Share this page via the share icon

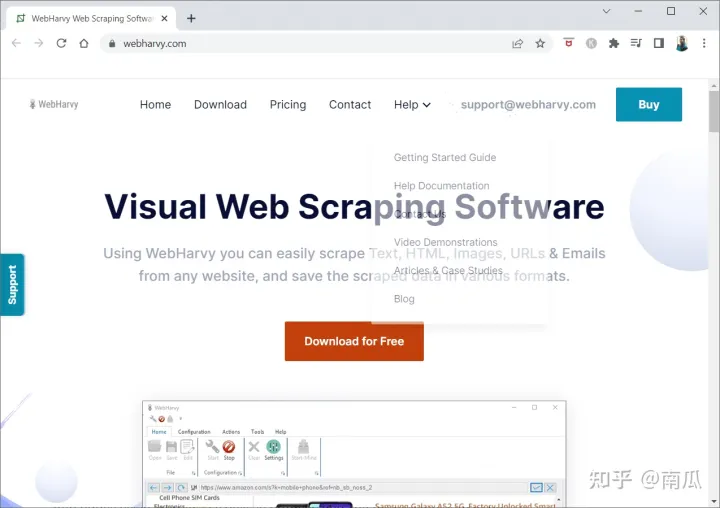pos(518,44)
